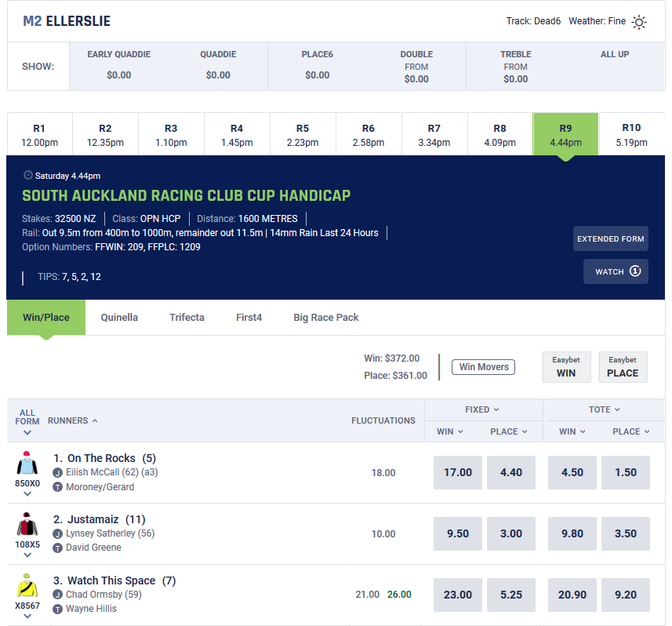Click the sunny weather icon
The height and width of the screenshot is (626, 672).
639,22
